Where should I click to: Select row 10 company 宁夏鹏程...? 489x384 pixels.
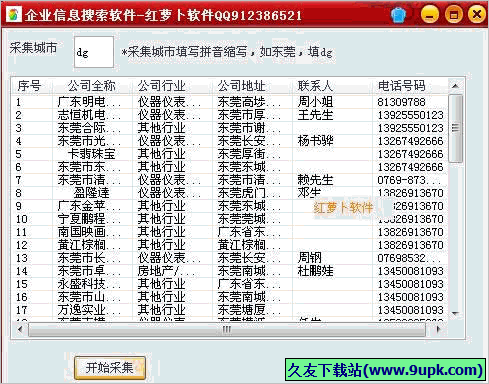pos(89,219)
